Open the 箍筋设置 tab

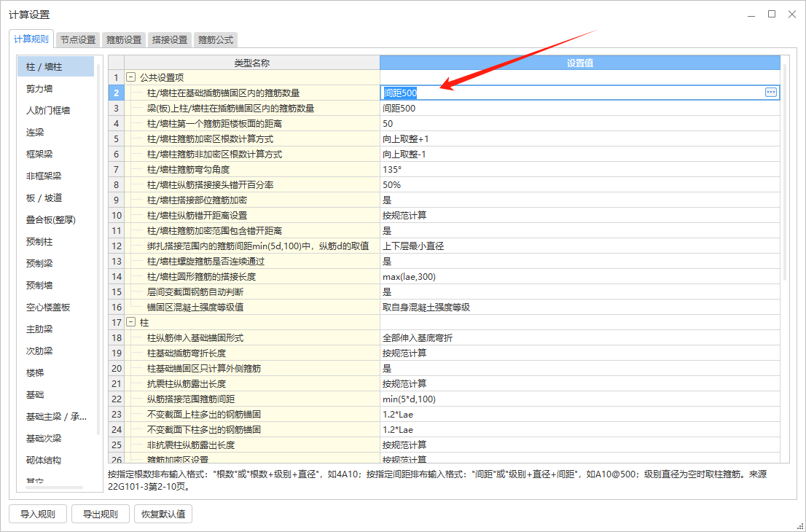coord(124,39)
